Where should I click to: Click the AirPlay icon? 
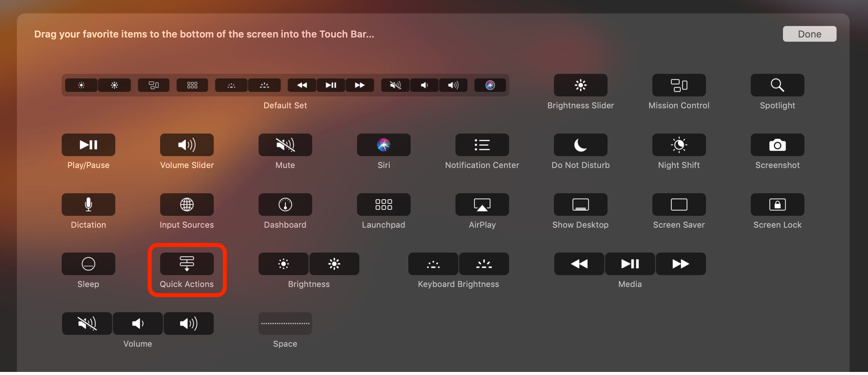coord(482,204)
